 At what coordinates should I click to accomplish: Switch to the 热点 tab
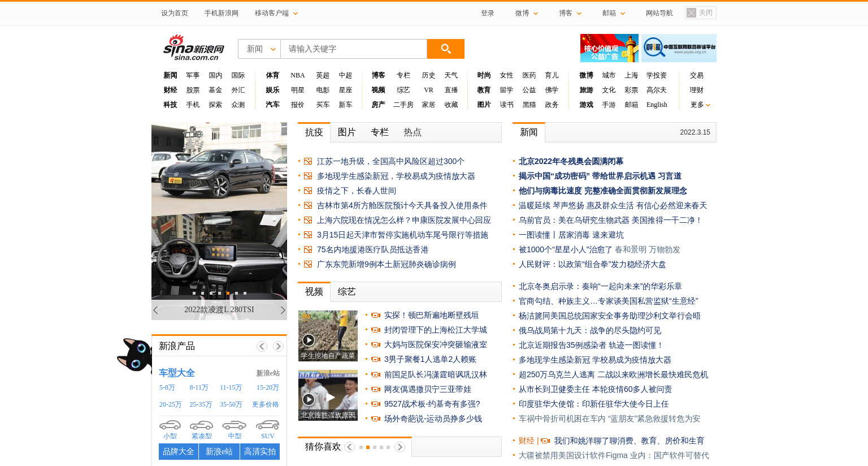[412, 132]
